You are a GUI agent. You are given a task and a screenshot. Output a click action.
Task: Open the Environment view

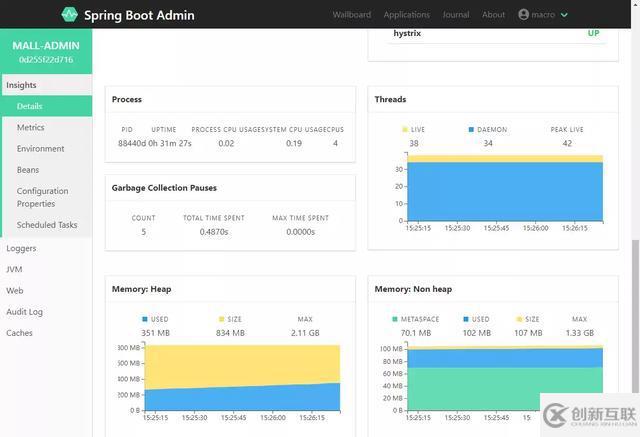[x=40, y=148]
